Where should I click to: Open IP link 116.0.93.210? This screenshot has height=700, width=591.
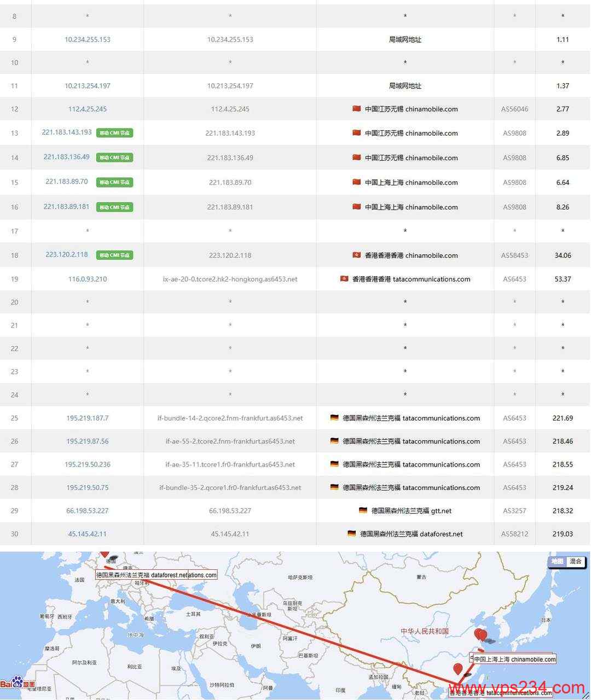tap(88, 279)
